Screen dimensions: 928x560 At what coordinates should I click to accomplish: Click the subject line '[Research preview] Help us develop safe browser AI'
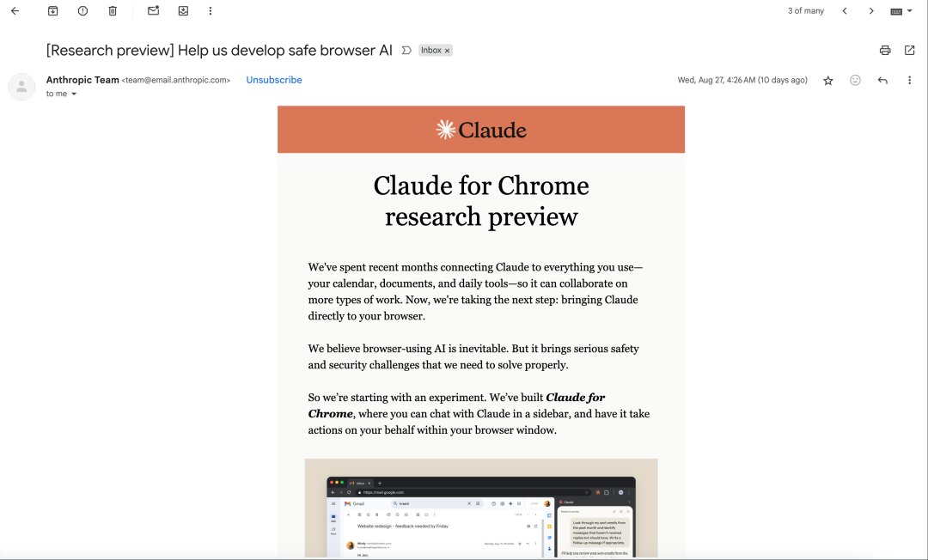[x=219, y=51]
